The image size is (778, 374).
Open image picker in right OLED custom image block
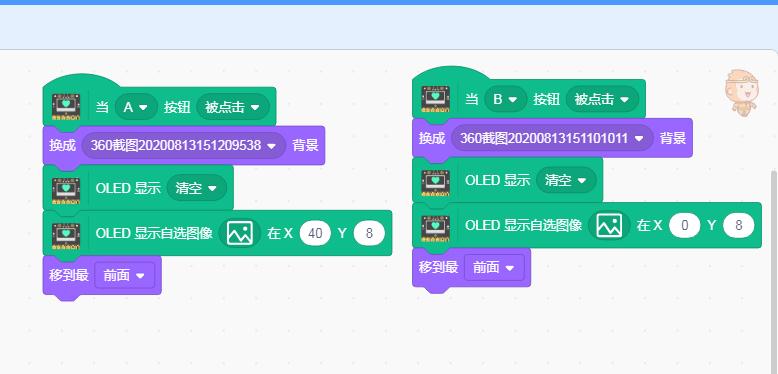(x=609, y=226)
